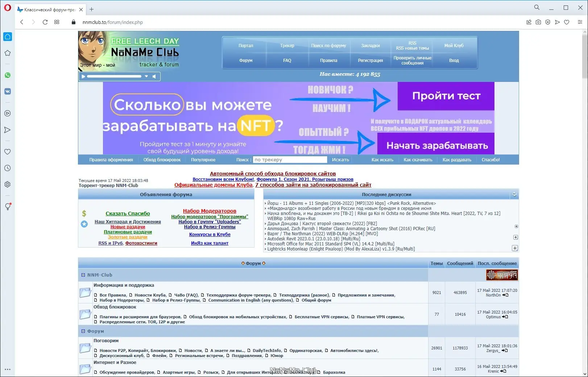
Task: Open My Flow in the sidebar
Action: (7, 130)
